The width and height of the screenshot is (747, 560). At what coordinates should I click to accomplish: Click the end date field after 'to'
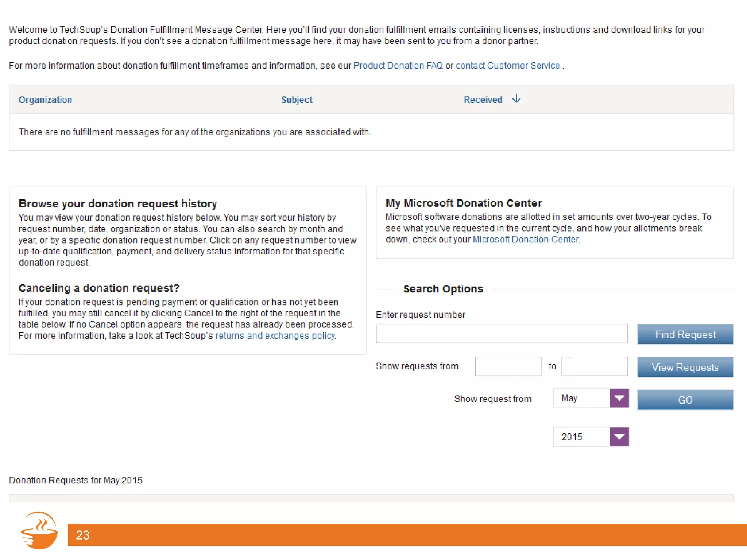pyautogui.click(x=594, y=366)
